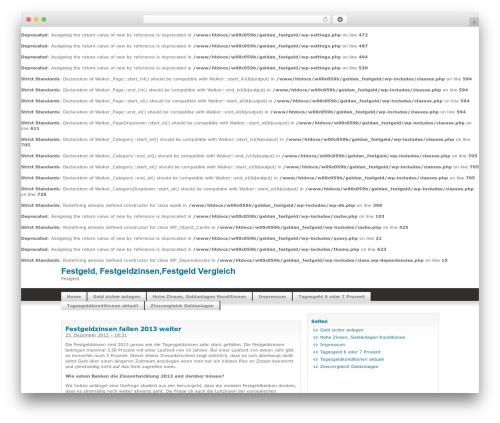Click the Festgeld tagline under site title
The height and width of the screenshot is (423, 500).
(70, 279)
